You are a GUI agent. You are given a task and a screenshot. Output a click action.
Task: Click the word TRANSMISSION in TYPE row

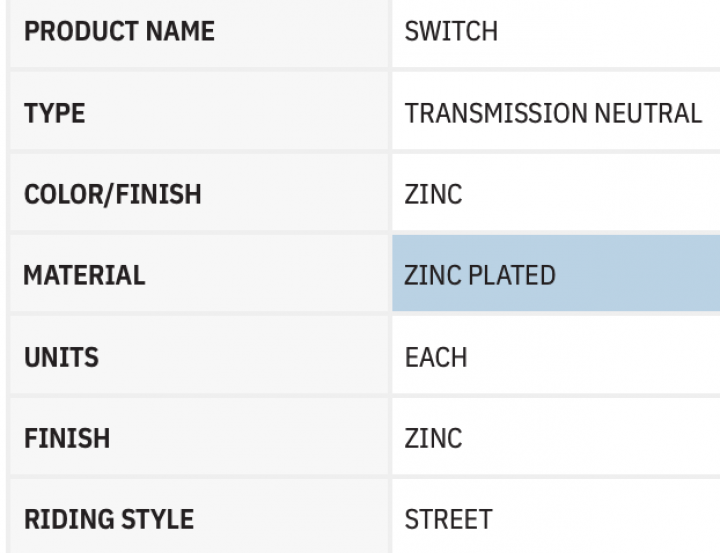(x=496, y=113)
